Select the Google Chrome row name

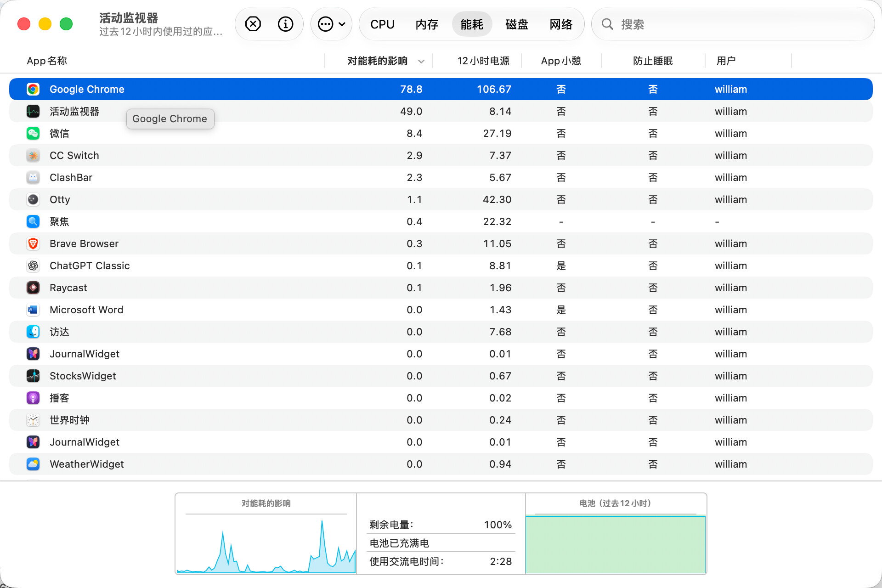click(87, 89)
